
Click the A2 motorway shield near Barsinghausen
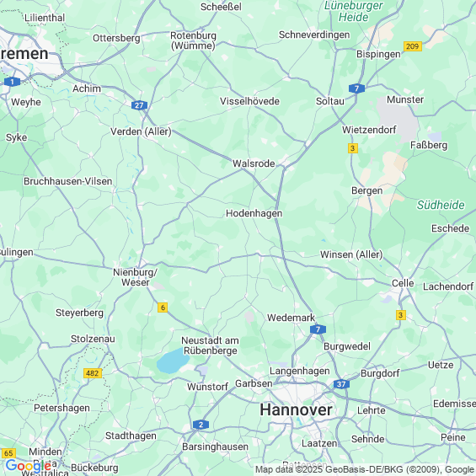tap(201, 425)
